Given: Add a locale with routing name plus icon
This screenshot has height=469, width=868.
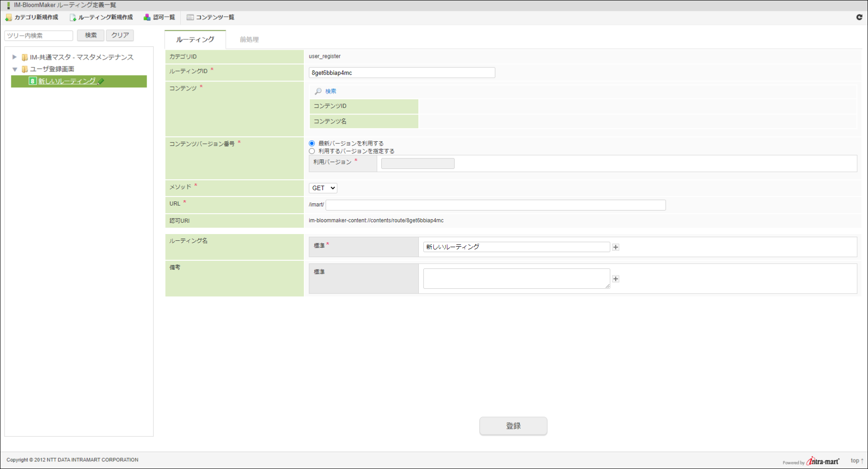Looking at the screenshot, I should tap(615, 247).
